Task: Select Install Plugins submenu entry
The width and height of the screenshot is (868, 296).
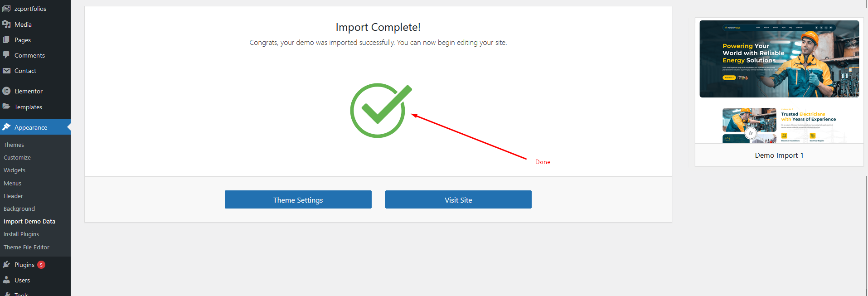Action: [x=21, y=234]
